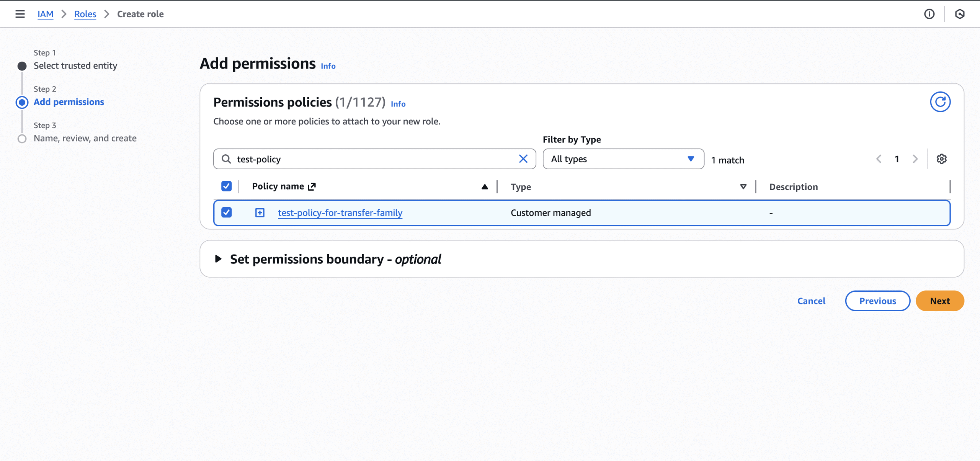Uncheck test-policy-for-transfer-family checkbox
The height and width of the screenshot is (461, 980).
(x=226, y=213)
